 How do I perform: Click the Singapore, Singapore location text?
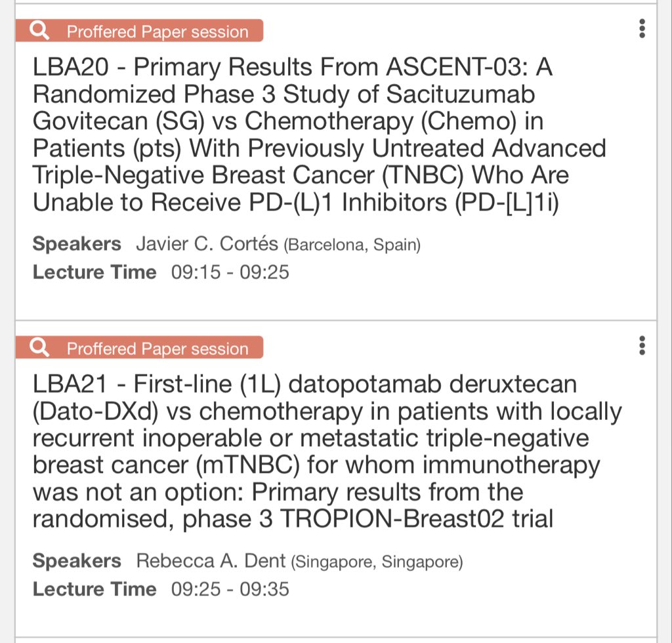click(377, 562)
